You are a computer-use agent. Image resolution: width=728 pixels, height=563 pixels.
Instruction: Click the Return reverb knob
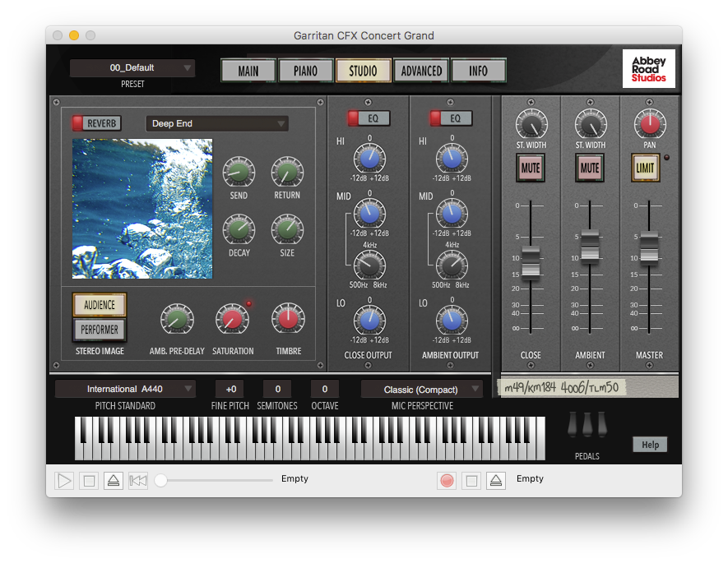(x=287, y=172)
